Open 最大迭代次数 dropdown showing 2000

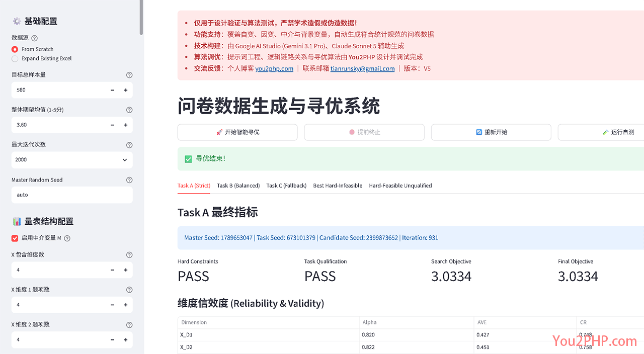tap(72, 160)
